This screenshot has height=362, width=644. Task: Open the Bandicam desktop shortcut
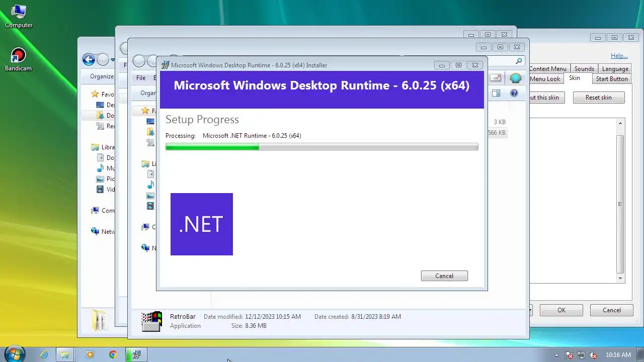pos(18,59)
